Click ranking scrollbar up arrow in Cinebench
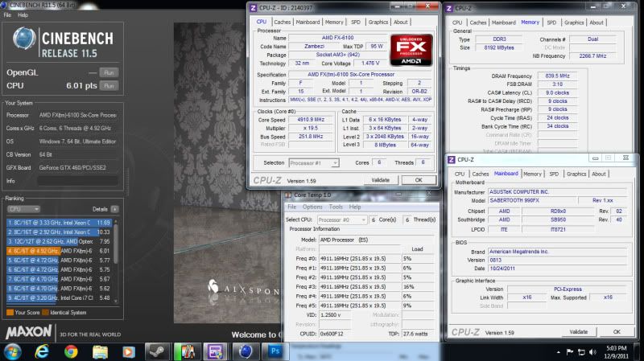Image resolution: width=644 pixels, height=361 pixels. pyautogui.click(x=116, y=222)
